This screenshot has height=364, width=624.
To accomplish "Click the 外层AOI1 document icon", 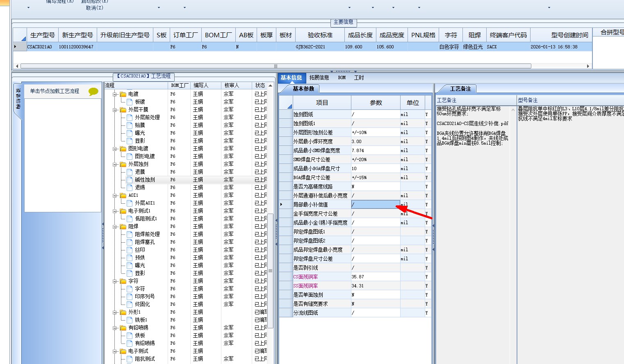I will (130, 203).
